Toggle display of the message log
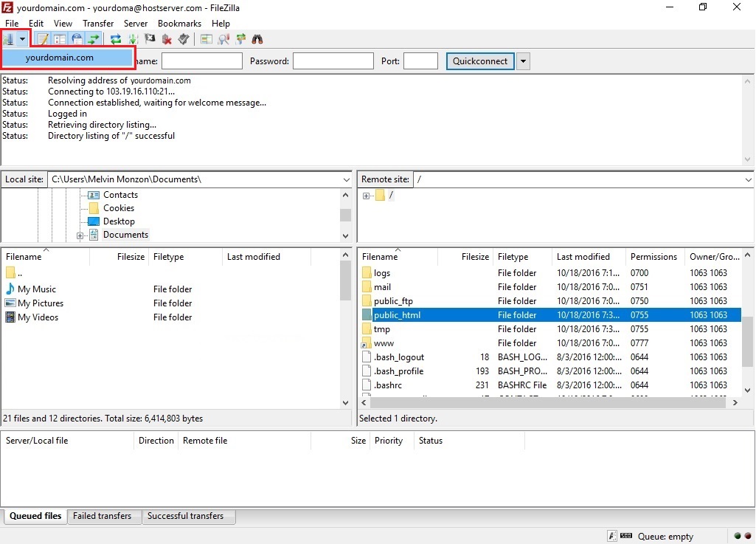The height and width of the screenshot is (544, 756). (x=43, y=39)
